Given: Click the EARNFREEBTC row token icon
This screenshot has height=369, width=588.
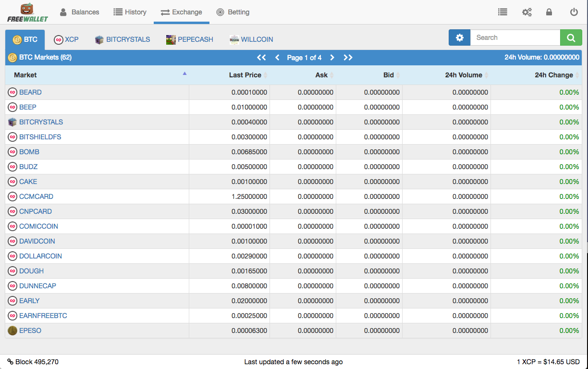Looking at the screenshot, I should point(12,316).
